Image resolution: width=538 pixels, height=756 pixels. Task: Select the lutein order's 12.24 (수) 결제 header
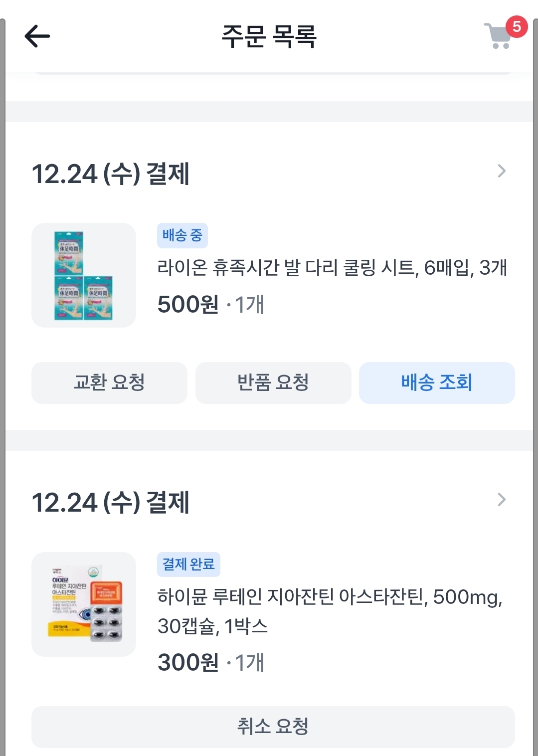point(111,502)
